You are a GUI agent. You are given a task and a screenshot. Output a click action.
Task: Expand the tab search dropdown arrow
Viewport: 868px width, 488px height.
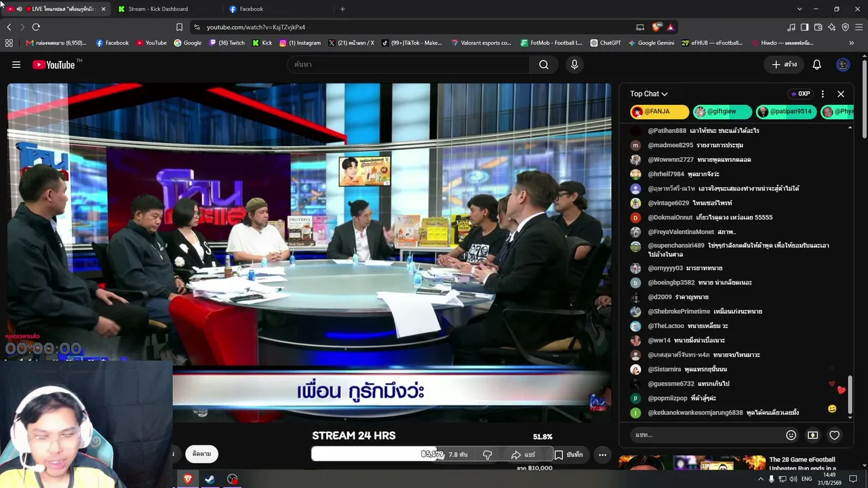[800, 9]
